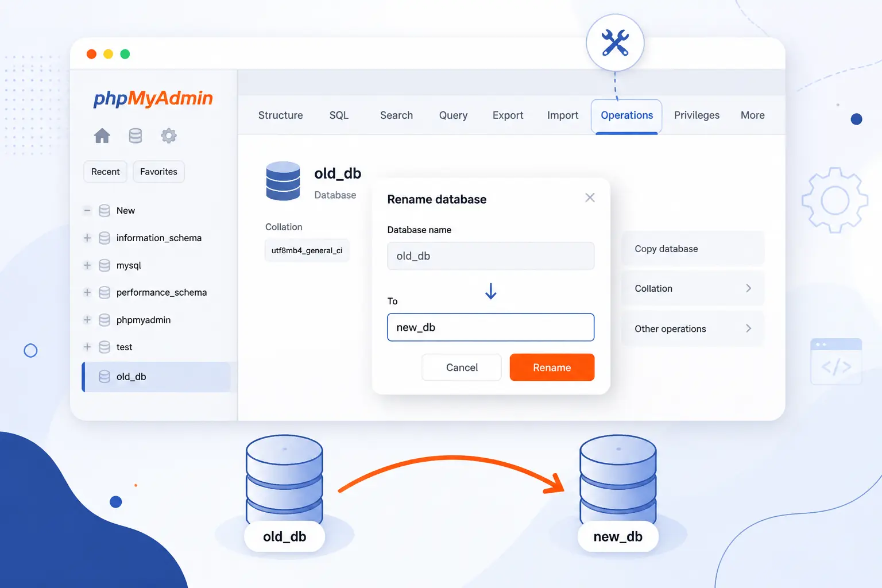Expand the performance_schema database tree
Screen dimensions: 882x588
coord(87,292)
